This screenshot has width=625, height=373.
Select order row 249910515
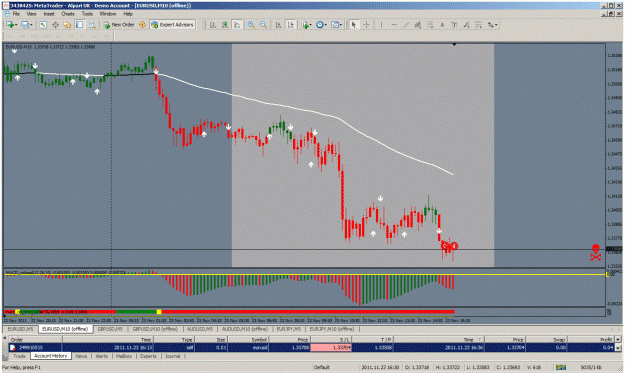tap(311, 347)
